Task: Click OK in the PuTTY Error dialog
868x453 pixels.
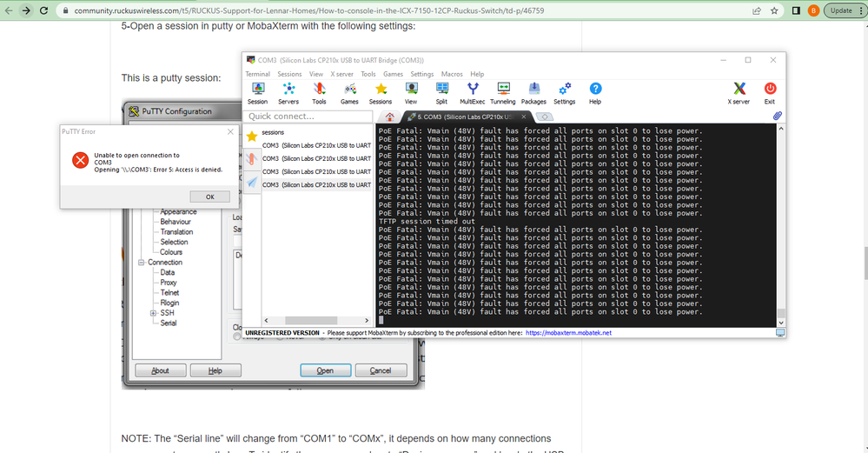Action: point(209,197)
